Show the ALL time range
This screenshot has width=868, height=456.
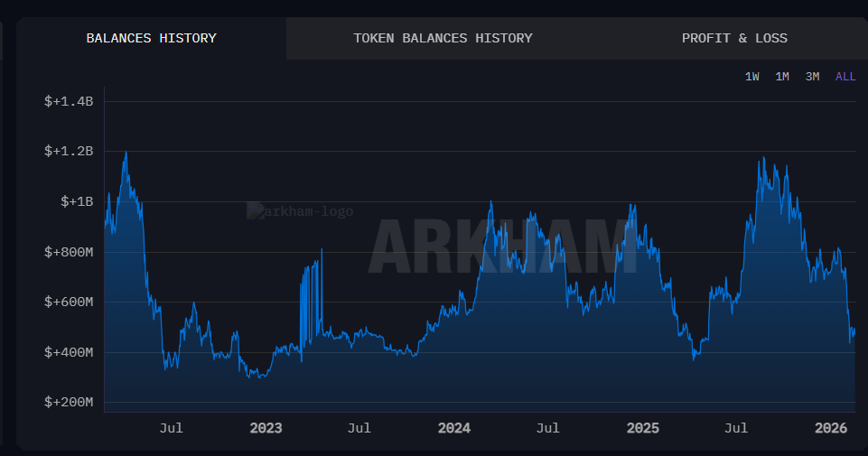(x=845, y=77)
